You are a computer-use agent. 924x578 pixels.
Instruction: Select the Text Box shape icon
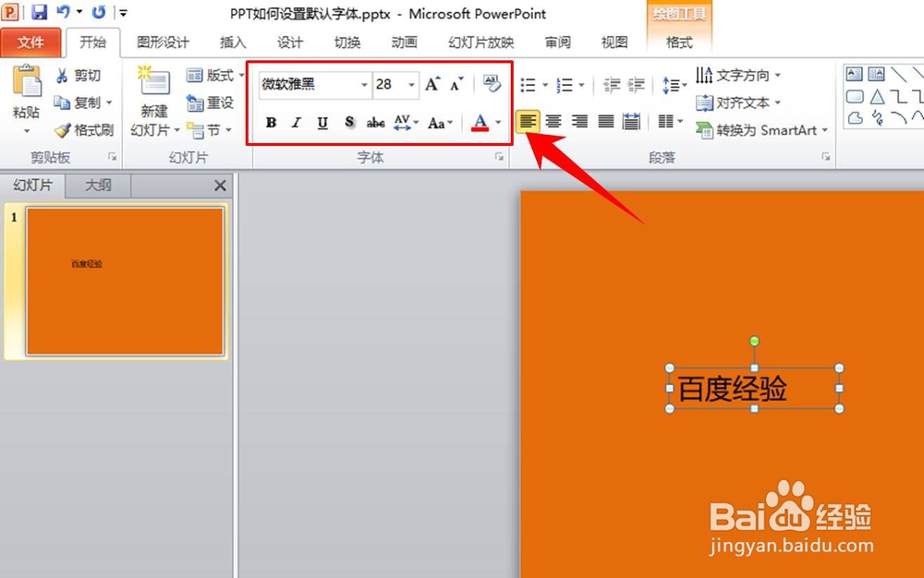tap(854, 74)
